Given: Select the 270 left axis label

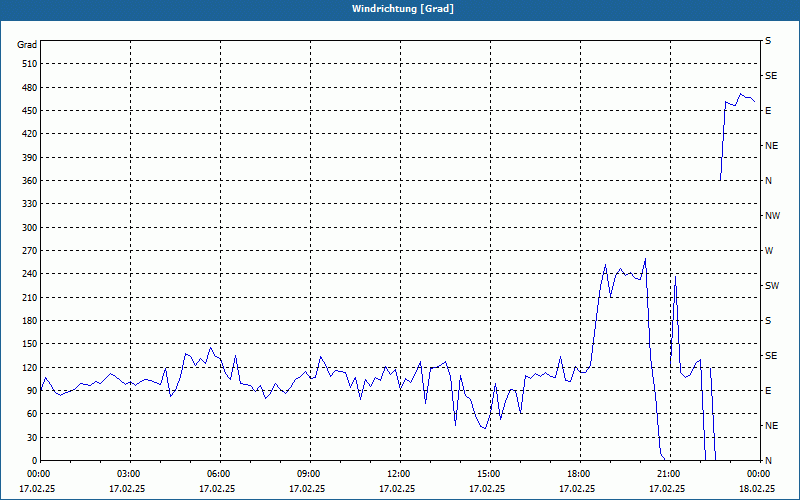Looking at the screenshot, I should 30,251.
